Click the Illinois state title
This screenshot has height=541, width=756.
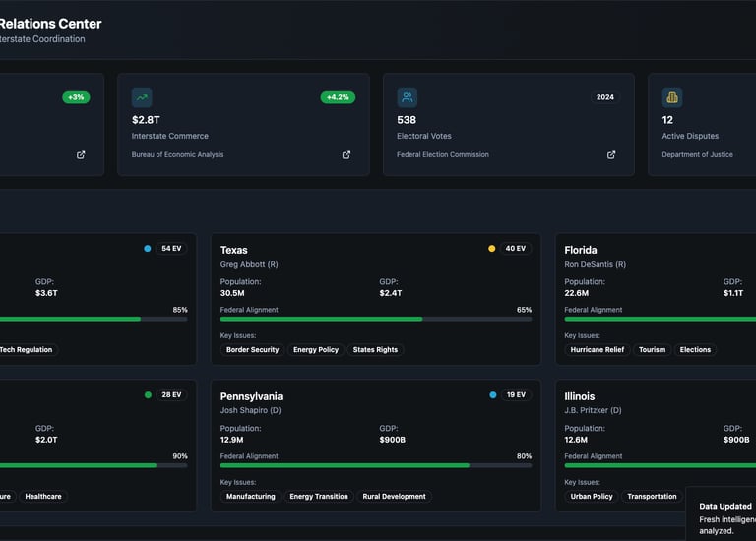(x=580, y=396)
